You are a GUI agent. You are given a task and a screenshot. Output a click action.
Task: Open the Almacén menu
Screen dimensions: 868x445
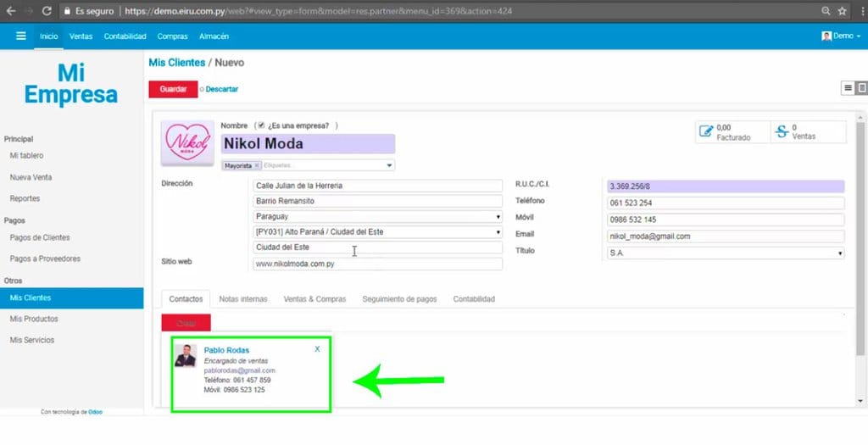tap(214, 36)
